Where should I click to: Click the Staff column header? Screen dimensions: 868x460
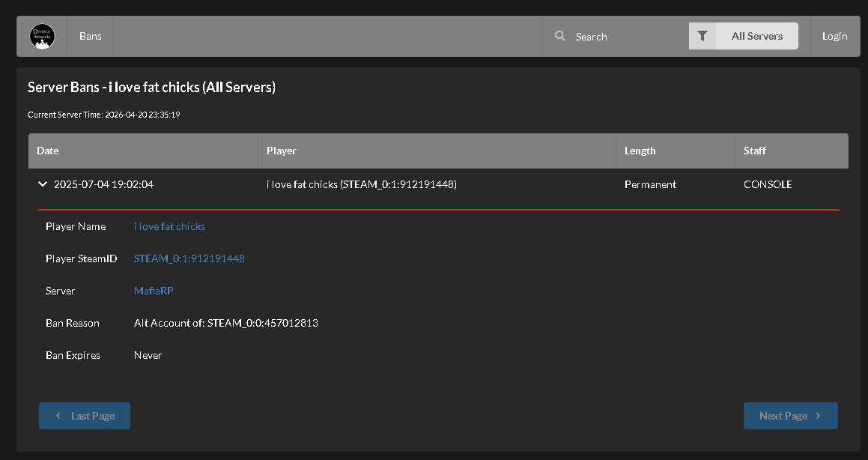[x=754, y=151]
